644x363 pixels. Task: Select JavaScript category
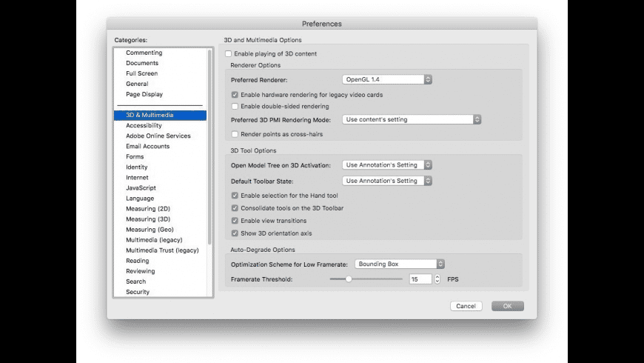[x=141, y=188]
